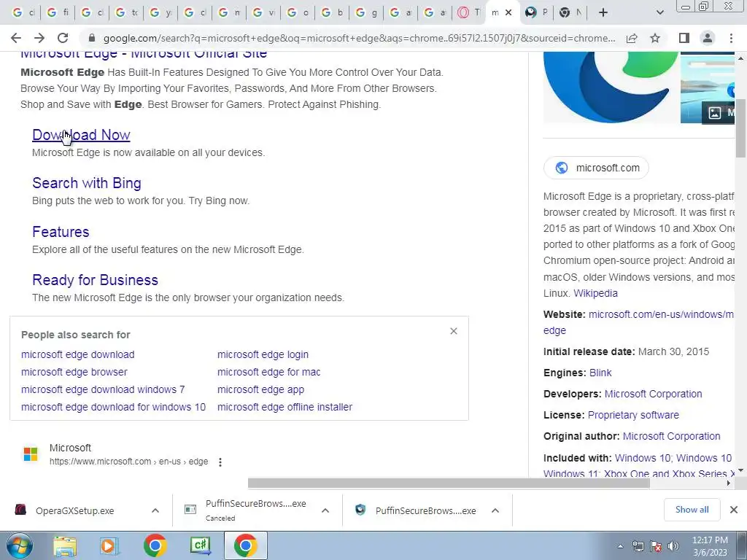Go back to the previous page
747x560 pixels.
coord(16,38)
